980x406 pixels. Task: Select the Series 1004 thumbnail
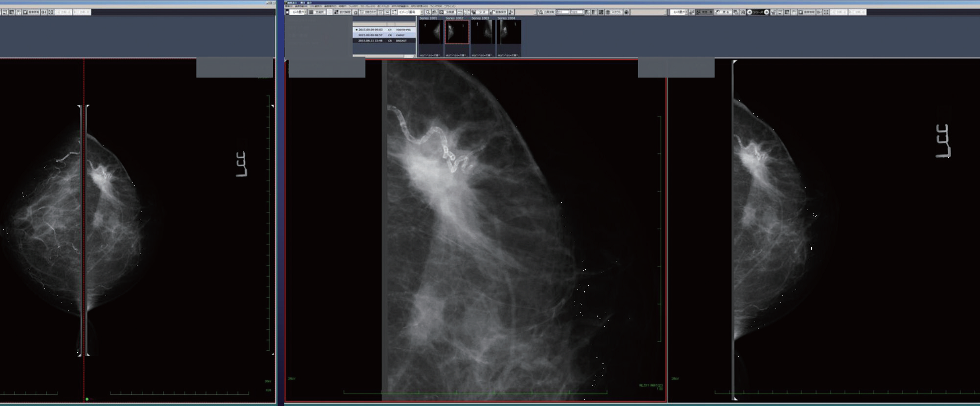(509, 32)
